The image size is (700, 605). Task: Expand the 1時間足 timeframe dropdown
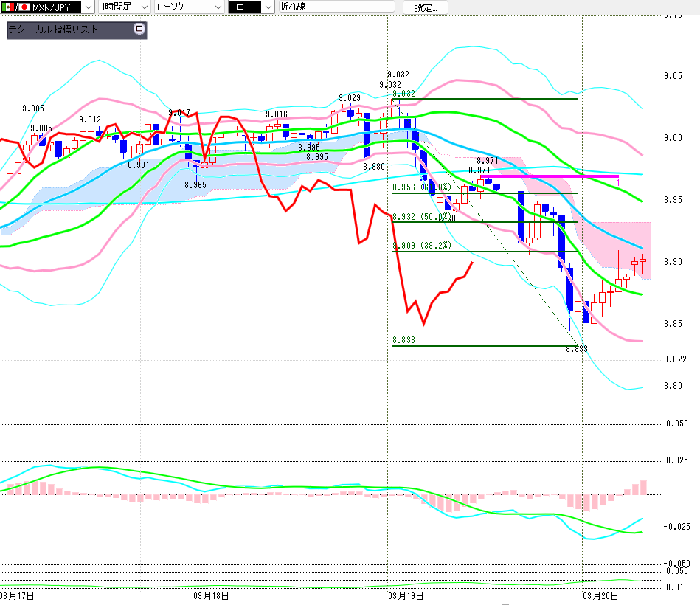click(144, 7)
